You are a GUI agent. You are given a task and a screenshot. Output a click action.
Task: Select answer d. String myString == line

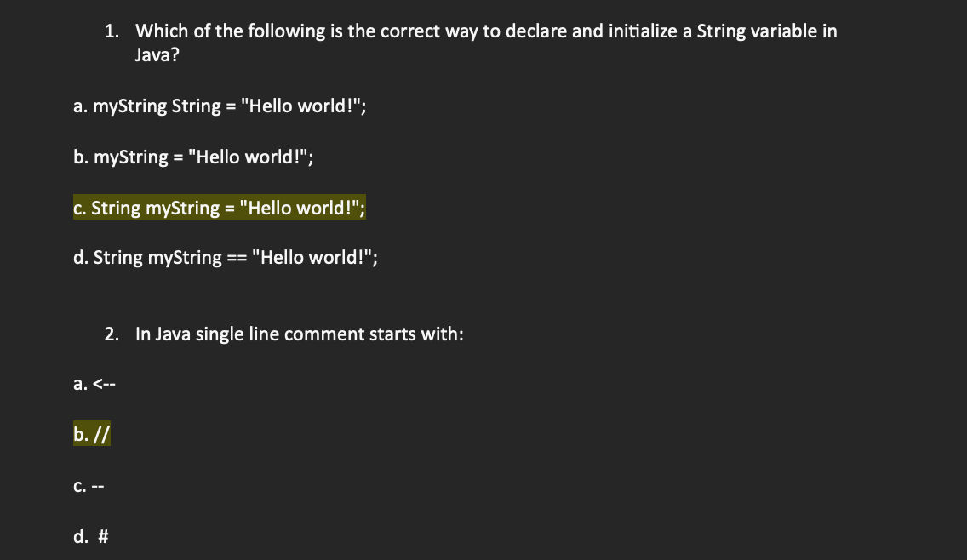225,257
